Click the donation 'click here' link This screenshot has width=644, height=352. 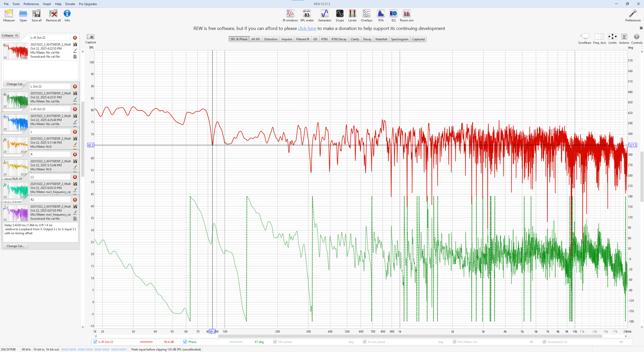(x=307, y=28)
